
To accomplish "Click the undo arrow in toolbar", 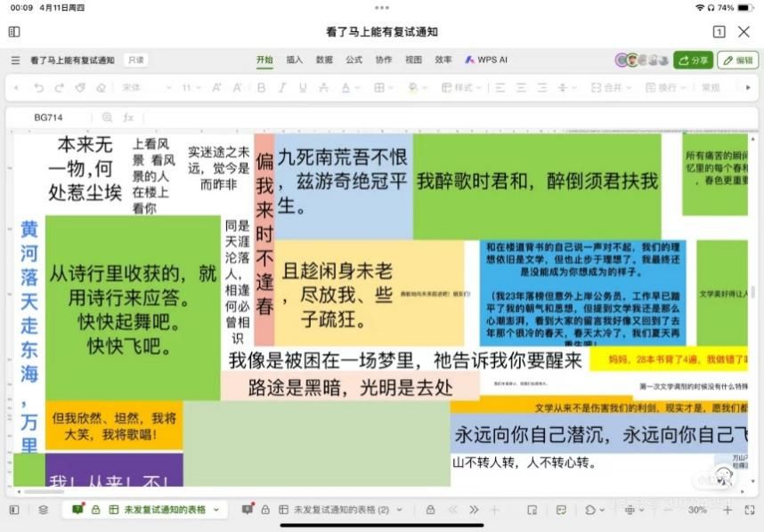I will [38, 88].
